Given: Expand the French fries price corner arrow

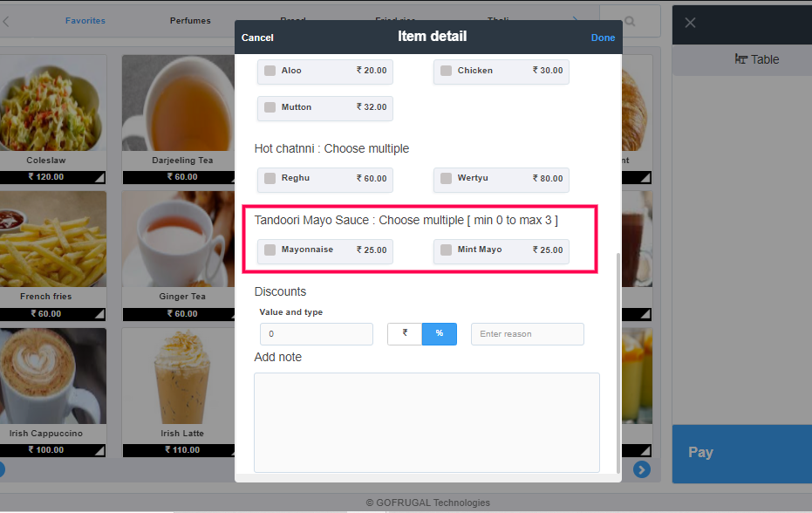Looking at the screenshot, I should pyautogui.click(x=99, y=314).
